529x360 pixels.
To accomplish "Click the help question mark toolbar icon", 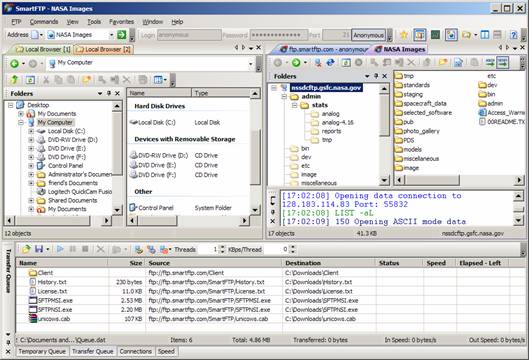I will point(514,35).
